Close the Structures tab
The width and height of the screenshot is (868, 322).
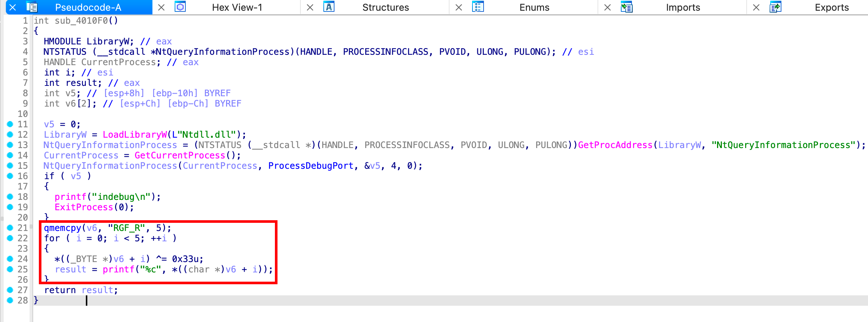310,7
